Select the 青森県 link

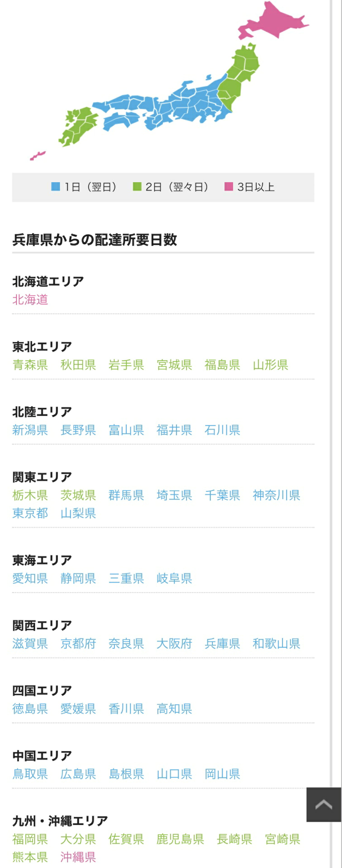pyautogui.click(x=30, y=365)
